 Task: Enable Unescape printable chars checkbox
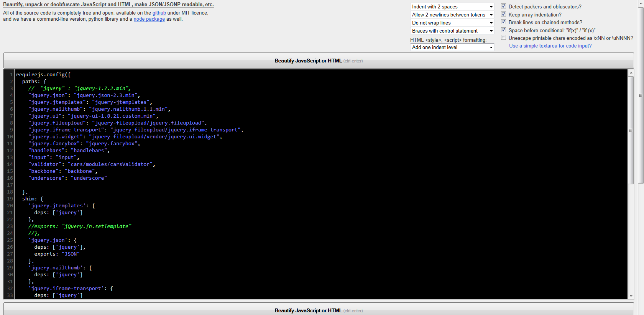(x=504, y=38)
